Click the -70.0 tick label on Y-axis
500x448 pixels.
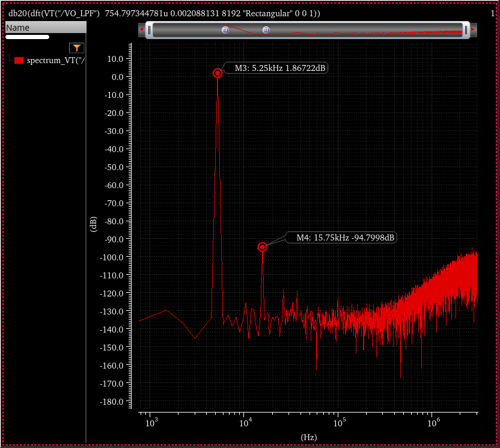114,203
